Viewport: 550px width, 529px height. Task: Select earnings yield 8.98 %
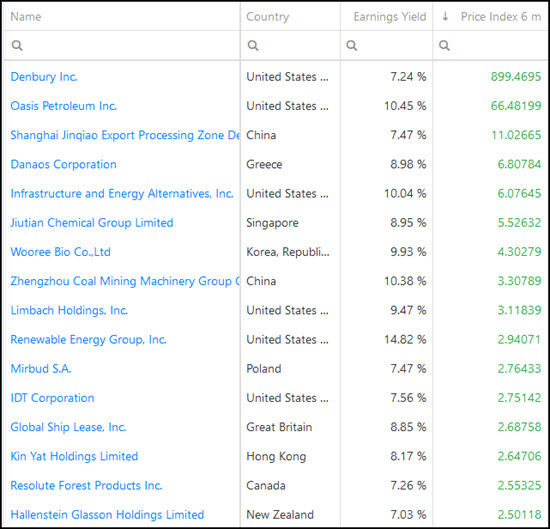pos(408,164)
